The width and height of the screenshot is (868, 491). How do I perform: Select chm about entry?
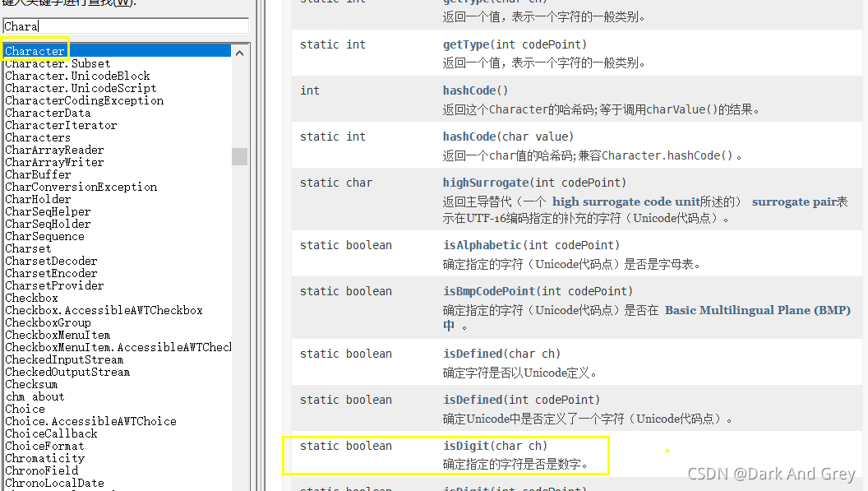tap(35, 396)
